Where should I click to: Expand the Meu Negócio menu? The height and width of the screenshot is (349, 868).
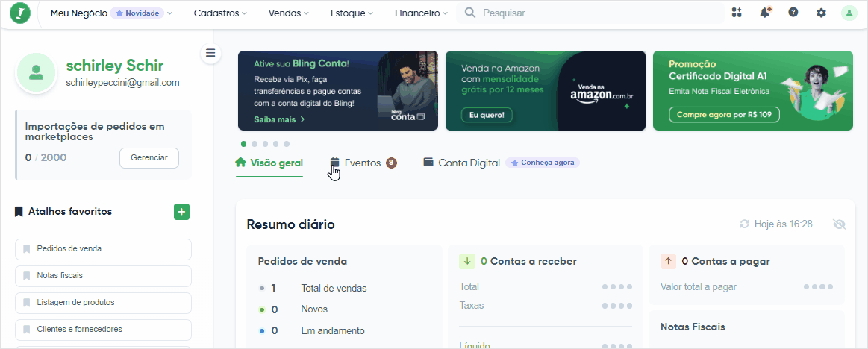(x=112, y=13)
